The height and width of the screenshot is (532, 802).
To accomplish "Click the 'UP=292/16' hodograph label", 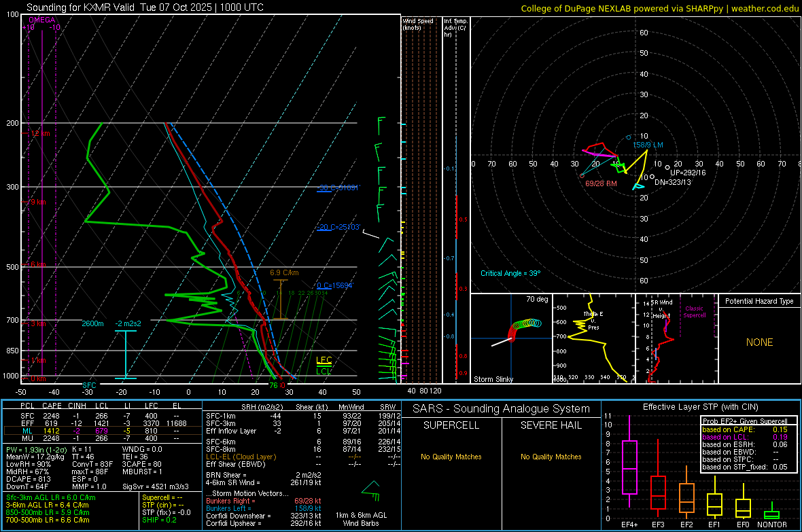I will coord(688,173).
